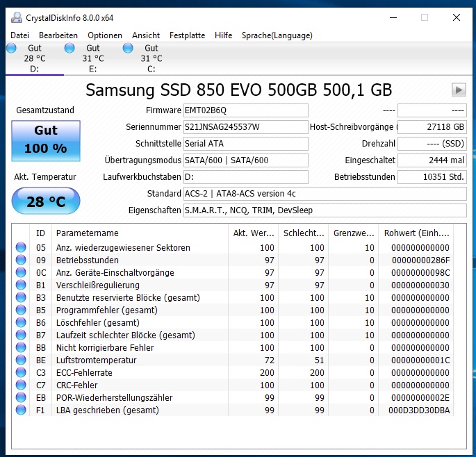Click the Parametername column header
The height and width of the screenshot is (457, 476).
click(x=140, y=233)
